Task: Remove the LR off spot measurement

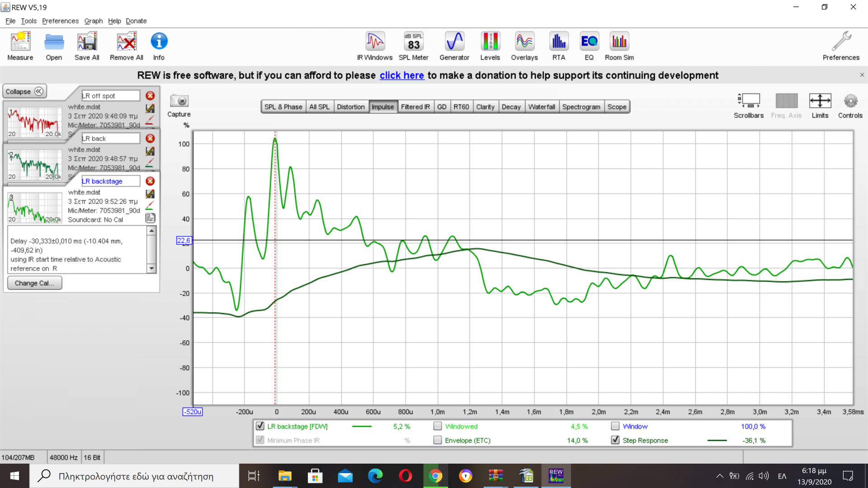Action: pyautogui.click(x=150, y=96)
